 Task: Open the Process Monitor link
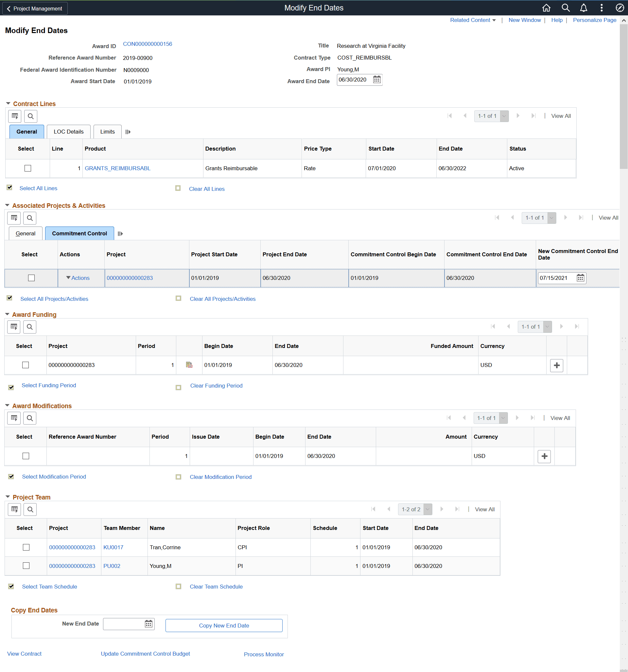click(264, 654)
